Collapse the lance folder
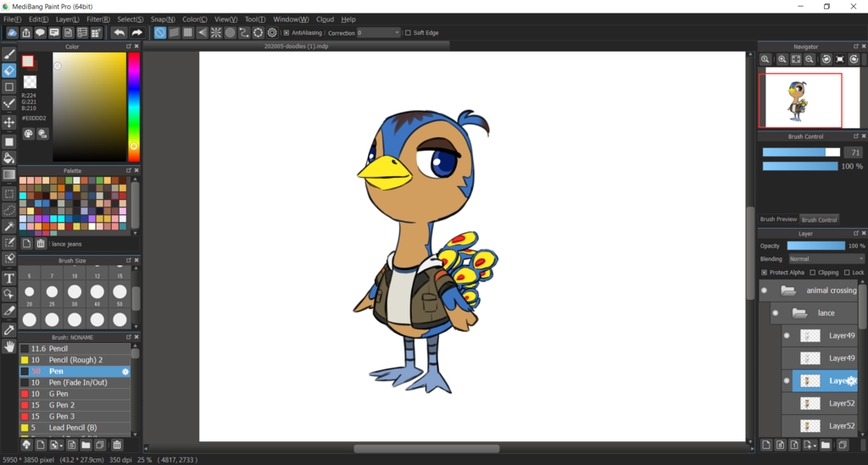 (799, 313)
